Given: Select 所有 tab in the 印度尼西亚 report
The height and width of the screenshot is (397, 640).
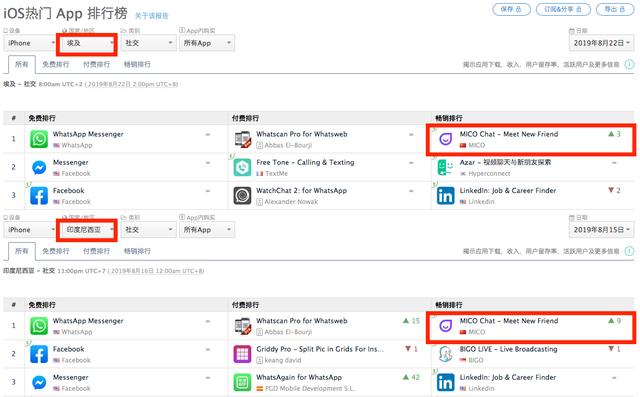Looking at the screenshot, I should 22,251.
